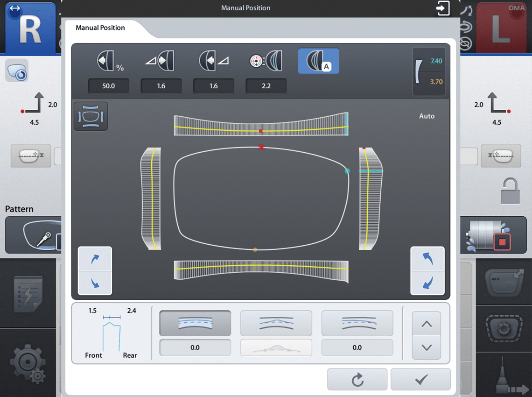Click the dashed lens hole-edit icon
Viewport: 532px width, 397px height.
click(x=504, y=328)
